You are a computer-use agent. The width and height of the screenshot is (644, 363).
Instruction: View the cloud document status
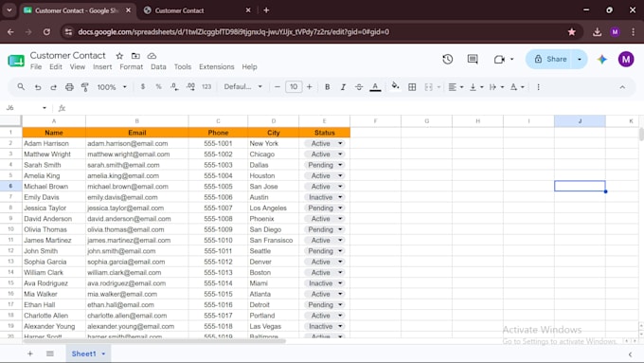152,56
